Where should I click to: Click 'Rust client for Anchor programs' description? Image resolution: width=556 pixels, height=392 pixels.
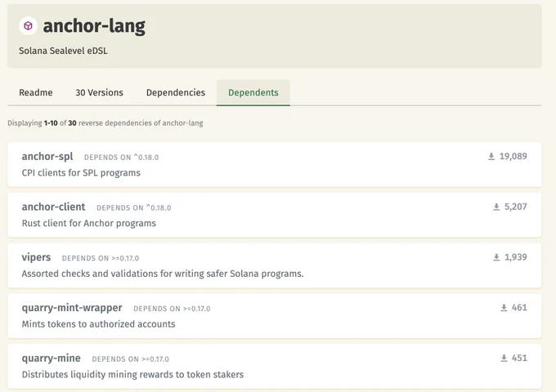tap(88, 223)
